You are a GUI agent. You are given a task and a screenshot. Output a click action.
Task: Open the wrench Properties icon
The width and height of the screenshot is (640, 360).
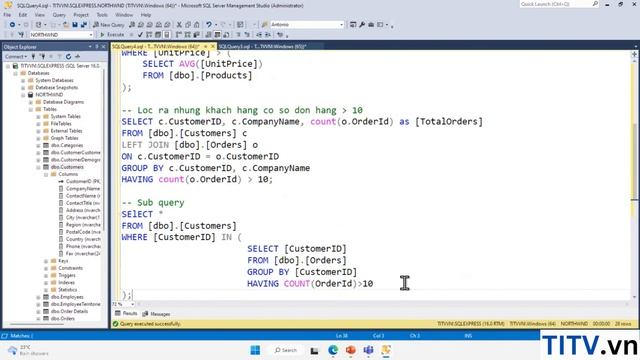tap(362, 24)
